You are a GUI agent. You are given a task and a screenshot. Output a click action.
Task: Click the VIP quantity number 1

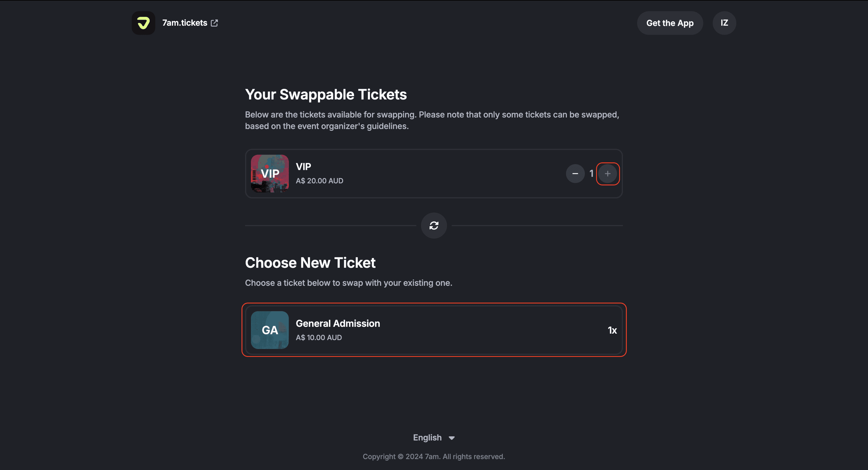pyautogui.click(x=591, y=174)
